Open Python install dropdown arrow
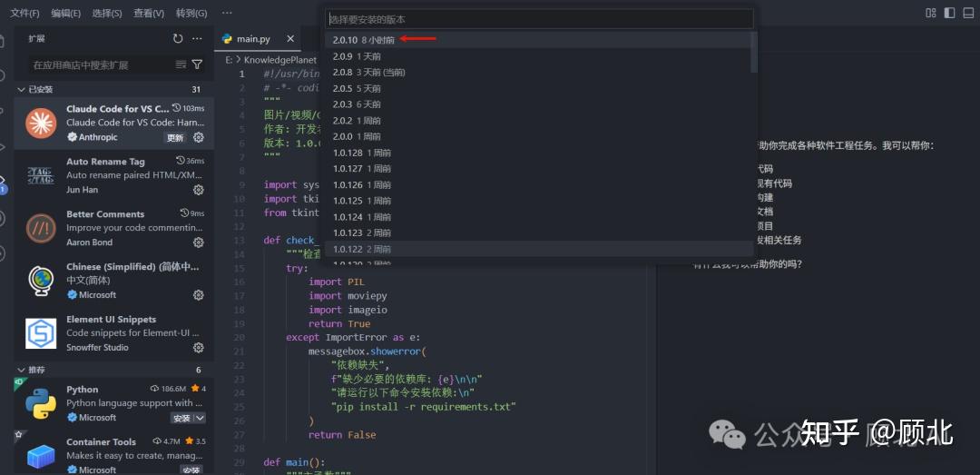This screenshot has height=475, width=980. coord(200,418)
